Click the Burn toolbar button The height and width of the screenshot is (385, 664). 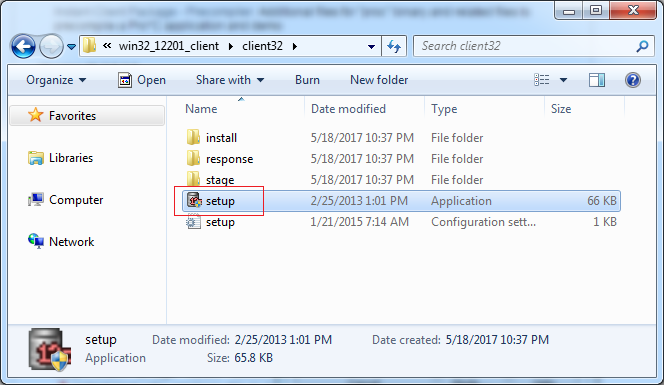[x=307, y=80]
